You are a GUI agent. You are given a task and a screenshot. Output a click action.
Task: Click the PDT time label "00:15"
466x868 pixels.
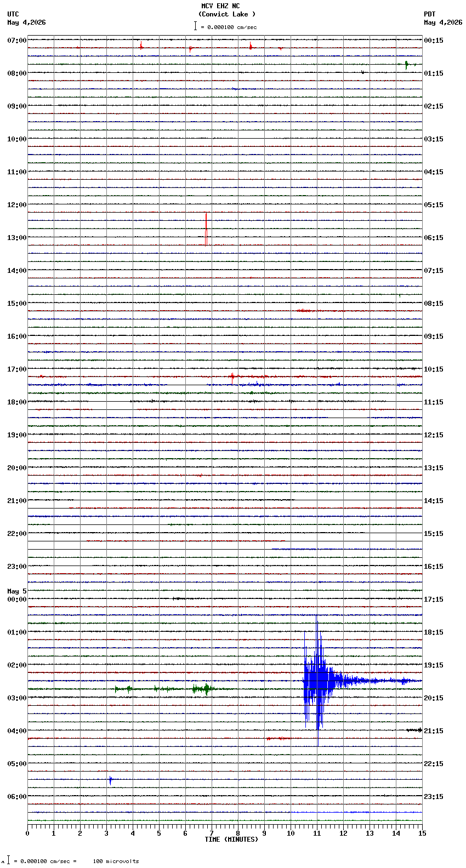click(434, 41)
